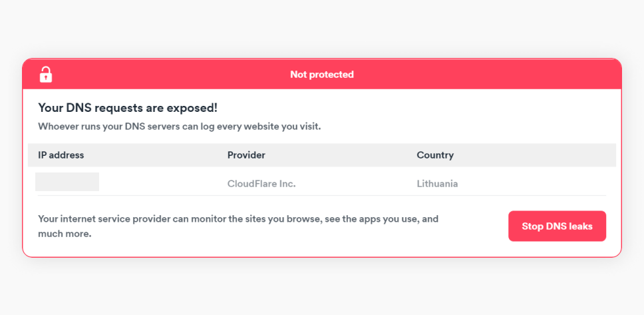Click the divider line under the DNS row

321,195
